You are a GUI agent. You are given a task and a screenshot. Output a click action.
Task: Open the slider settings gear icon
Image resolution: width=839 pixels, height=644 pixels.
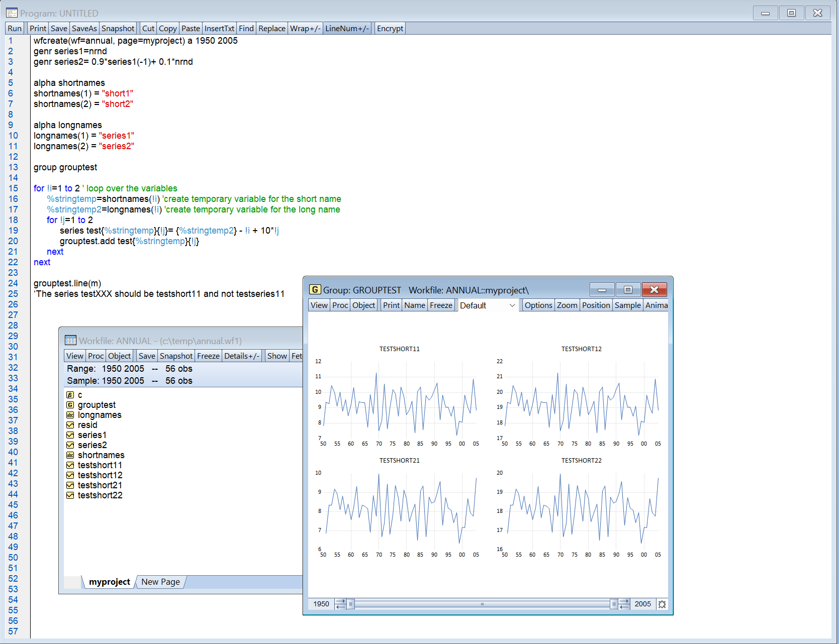(x=662, y=604)
